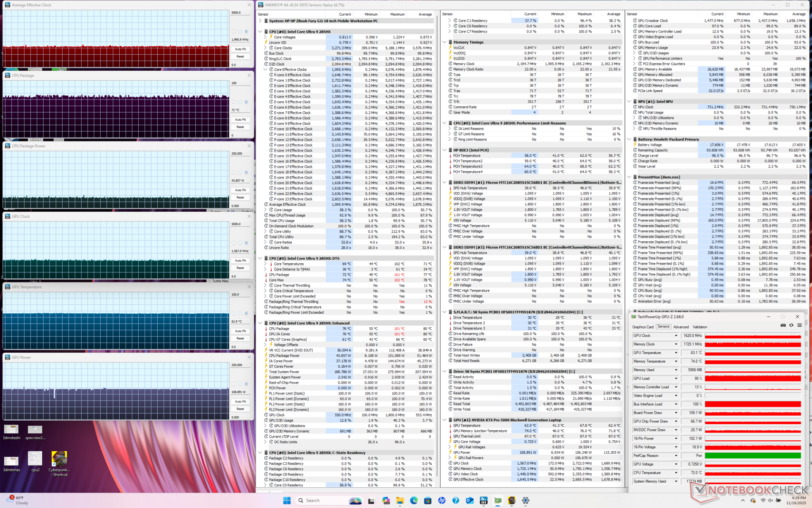812x508 pixels.
Task: Click Reset in the GPU Power graph
Action: pos(240,409)
